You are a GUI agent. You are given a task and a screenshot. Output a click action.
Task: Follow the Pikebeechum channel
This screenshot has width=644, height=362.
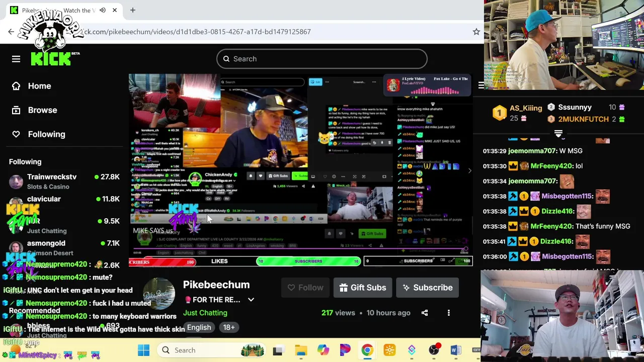pos(305,288)
